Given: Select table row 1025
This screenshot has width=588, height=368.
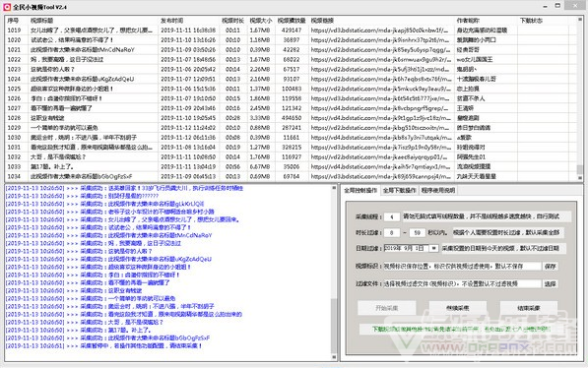Looking at the screenshot, I should (x=291, y=89).
